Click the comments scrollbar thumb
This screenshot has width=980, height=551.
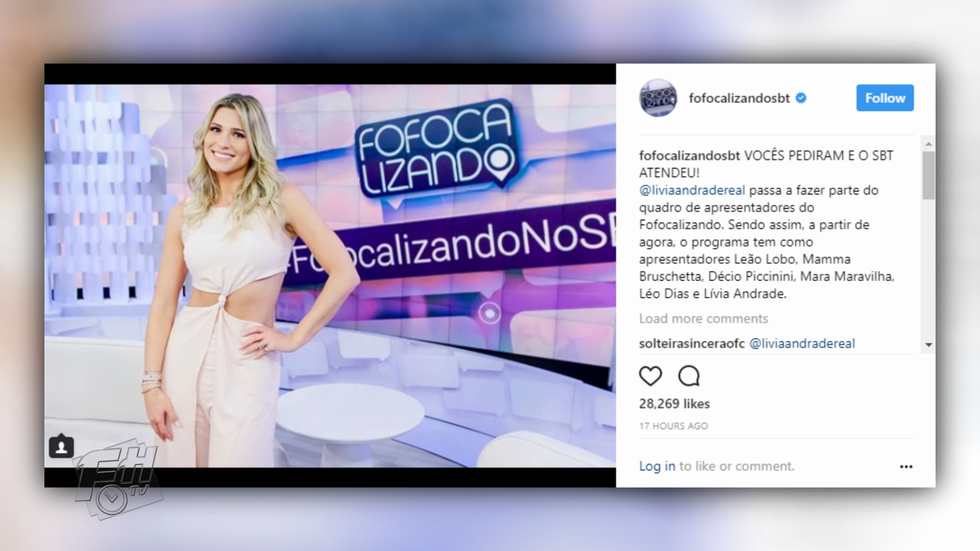pos(928,175)
